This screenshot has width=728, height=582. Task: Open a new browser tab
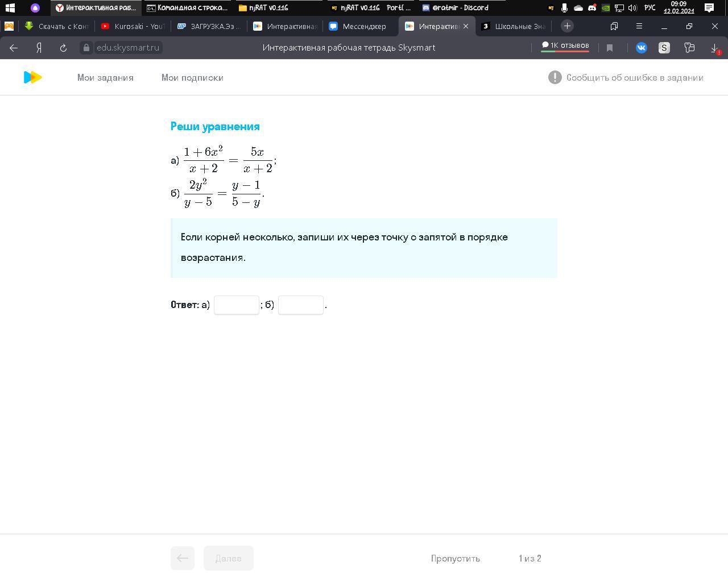click(567, 26)
